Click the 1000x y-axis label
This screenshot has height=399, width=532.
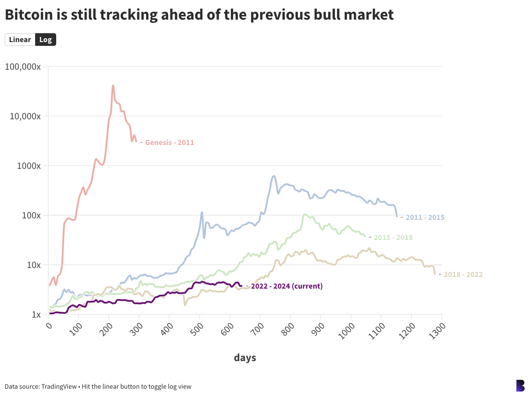28,166
